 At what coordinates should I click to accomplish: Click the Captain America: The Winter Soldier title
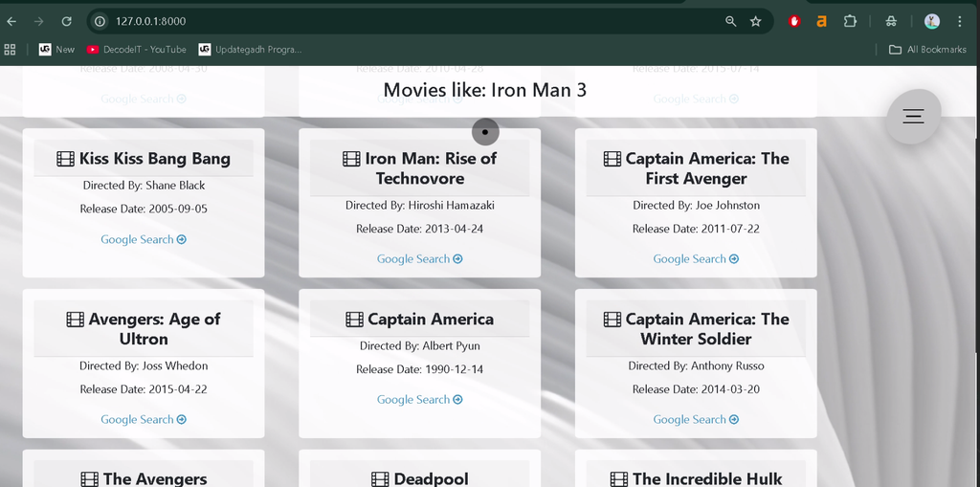coord(707,329)
